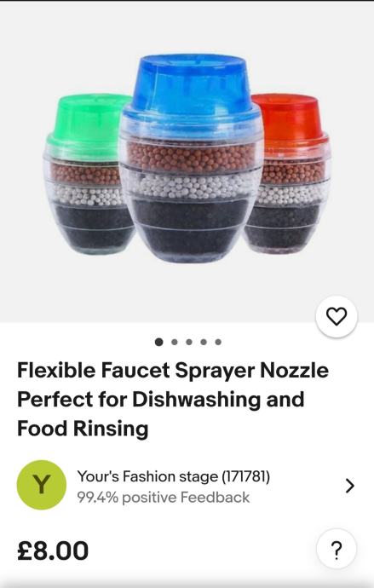Select the third image carousel dot
The height and width of the screenshot is (588, 374).
189,342
